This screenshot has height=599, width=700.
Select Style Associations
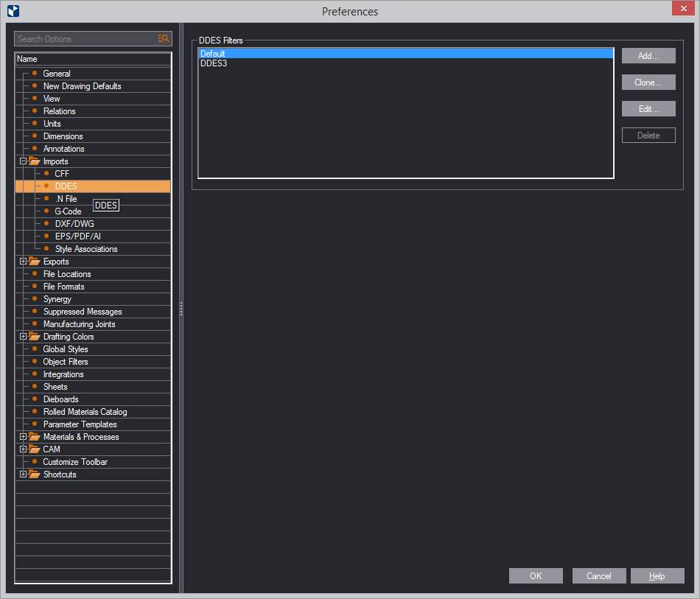(x=86, y=248)
